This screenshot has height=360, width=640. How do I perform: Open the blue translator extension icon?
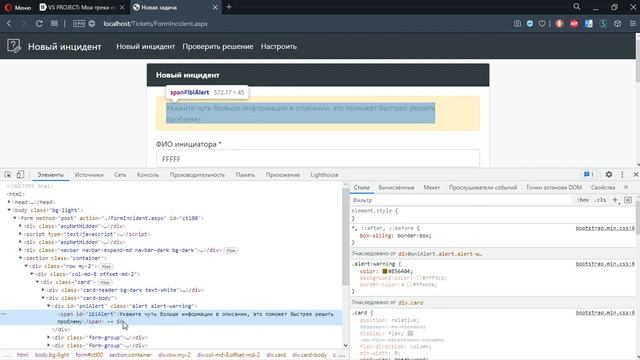coord(589,24)
